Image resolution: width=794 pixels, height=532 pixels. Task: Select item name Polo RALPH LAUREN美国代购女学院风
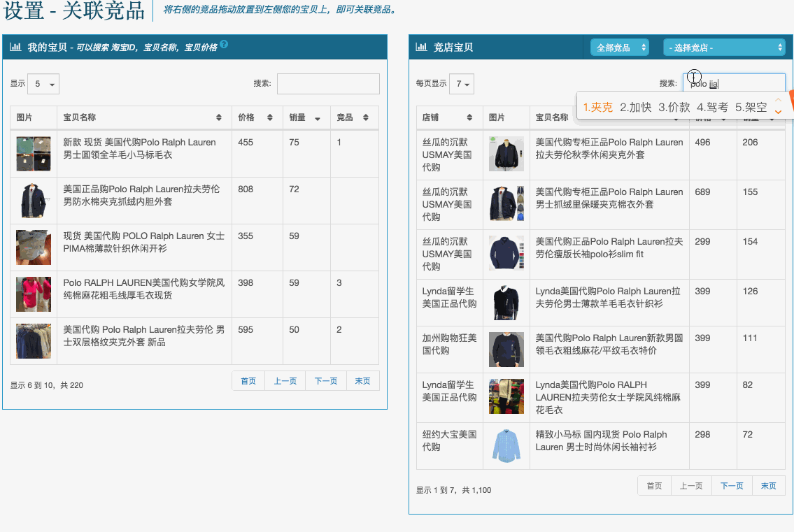[x=144, y=289]
